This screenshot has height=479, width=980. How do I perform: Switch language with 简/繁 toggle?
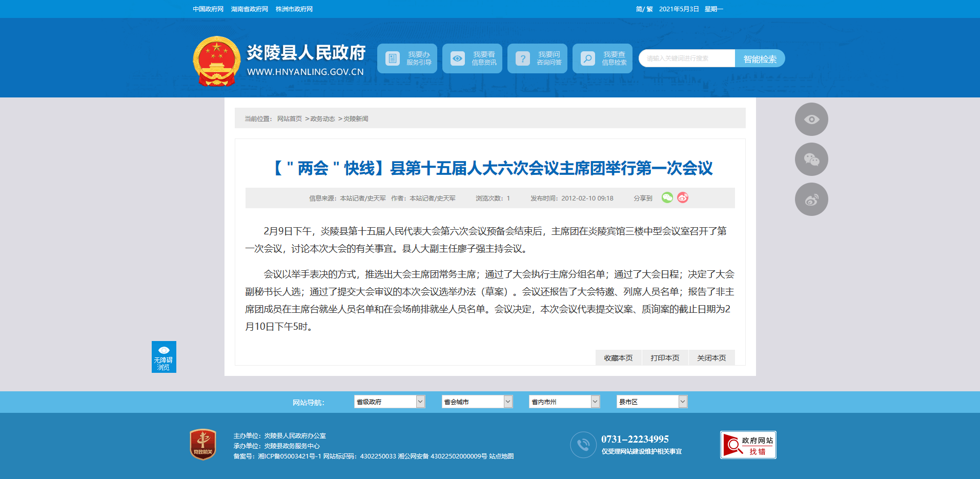(644, 9)
